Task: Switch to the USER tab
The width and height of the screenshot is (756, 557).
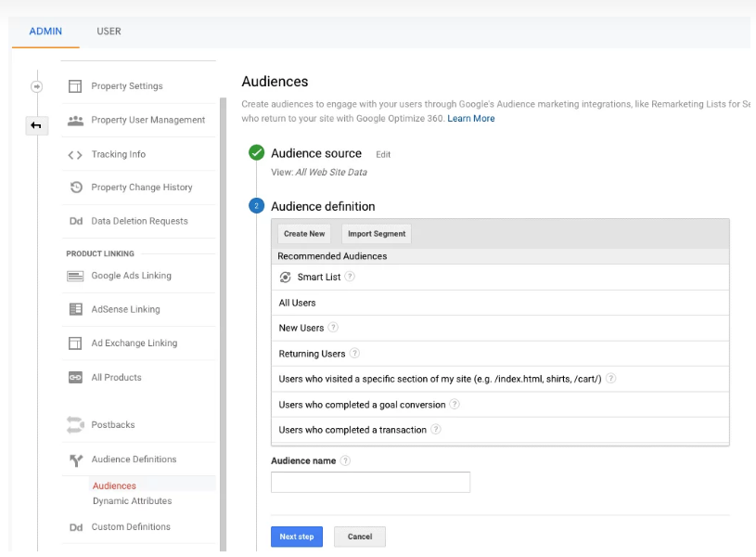Action: coord(109,32)
